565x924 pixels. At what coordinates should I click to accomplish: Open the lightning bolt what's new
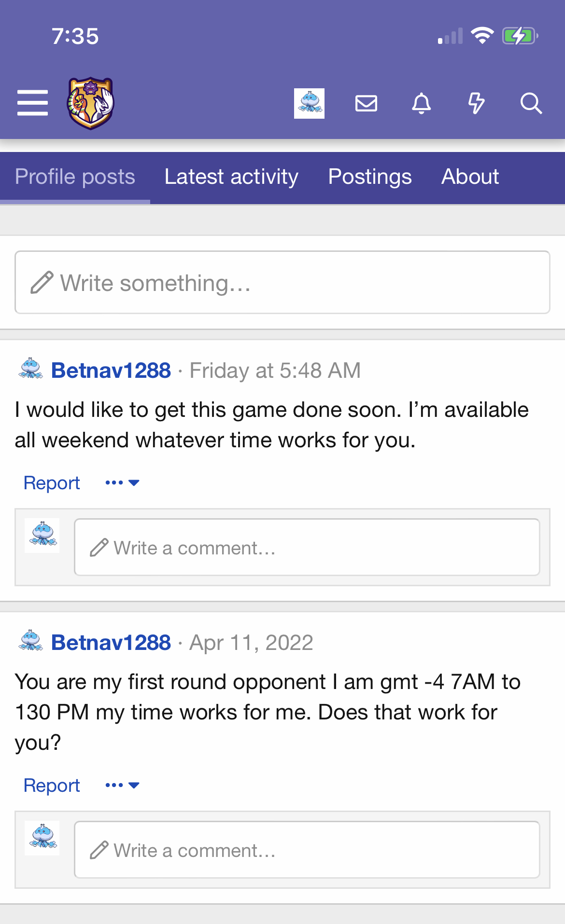click(x=476, y=103)
